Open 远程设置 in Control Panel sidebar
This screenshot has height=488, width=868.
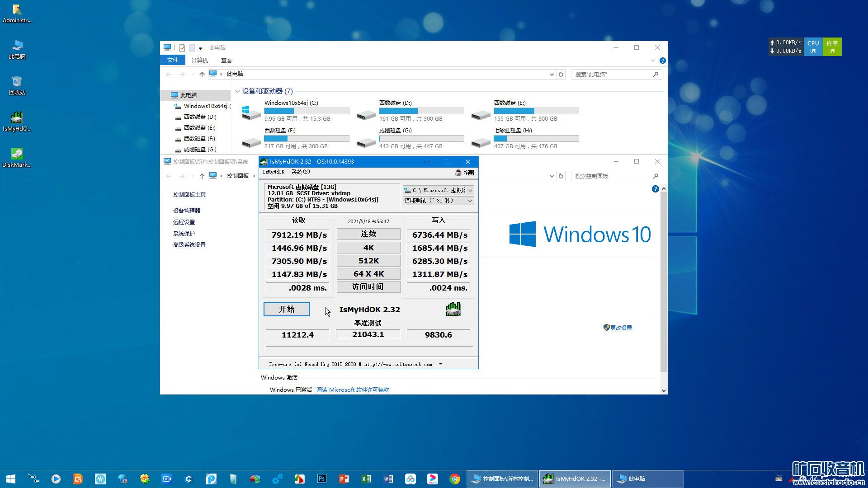pyautogui.click(x=184, y=222)
